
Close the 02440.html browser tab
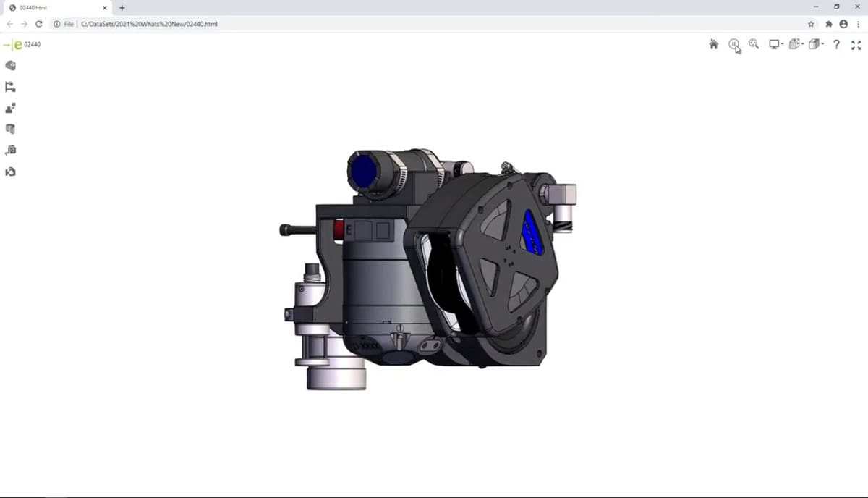pos(104,7)
